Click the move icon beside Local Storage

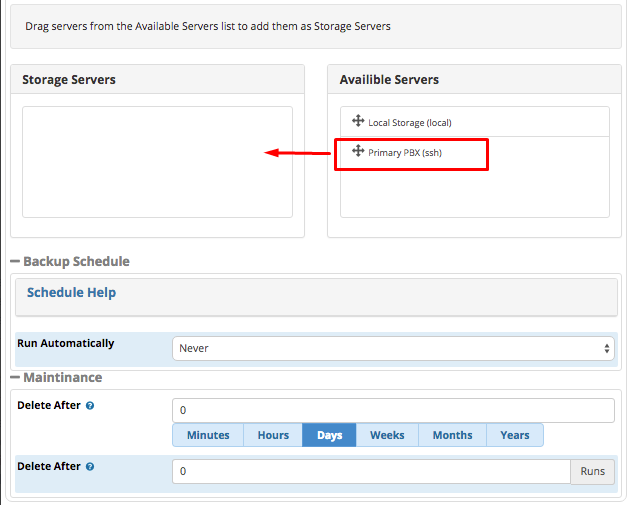358,121
